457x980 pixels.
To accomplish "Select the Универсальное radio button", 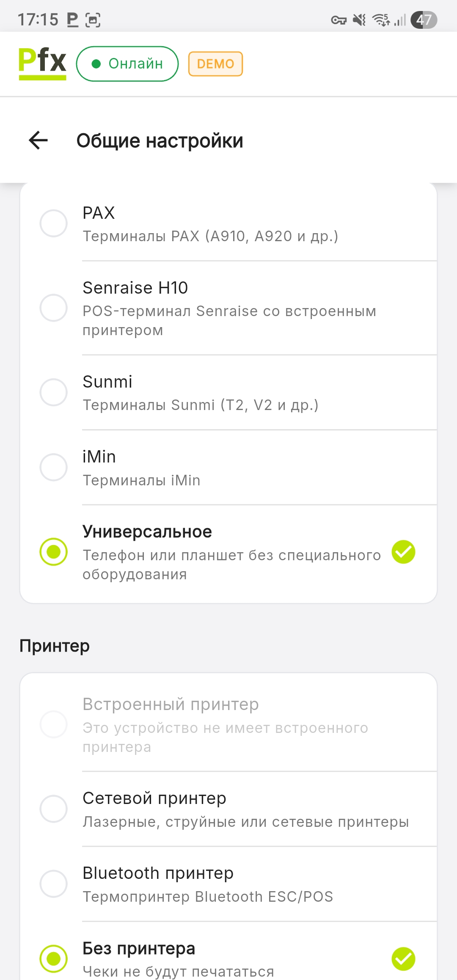I will click(x=54, y=552).
